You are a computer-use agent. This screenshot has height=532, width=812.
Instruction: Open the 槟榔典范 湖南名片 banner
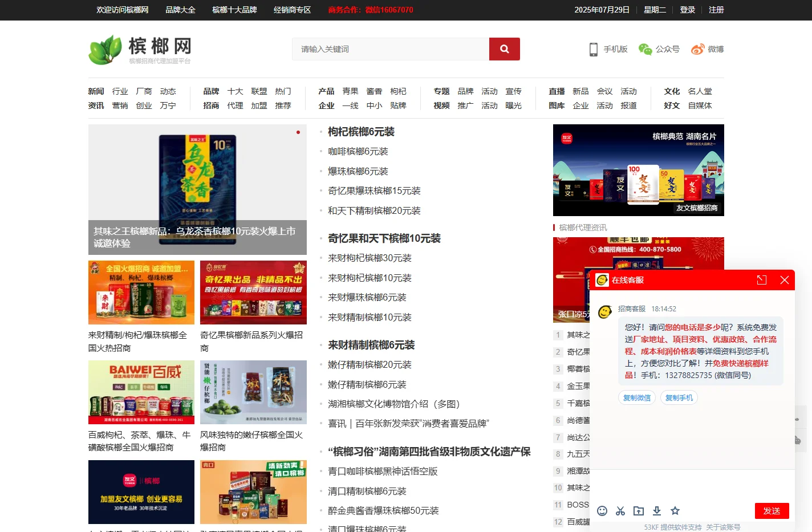tap(639, 170)
